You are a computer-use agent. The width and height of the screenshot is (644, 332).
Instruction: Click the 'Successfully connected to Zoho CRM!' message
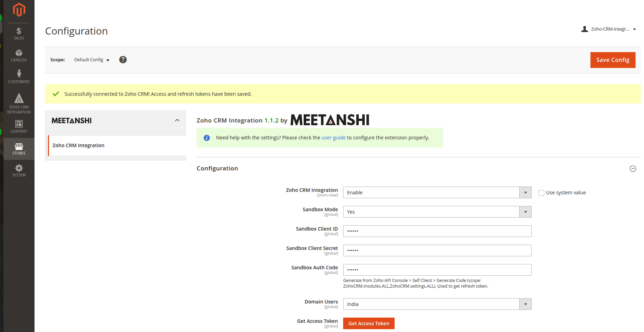158,94
